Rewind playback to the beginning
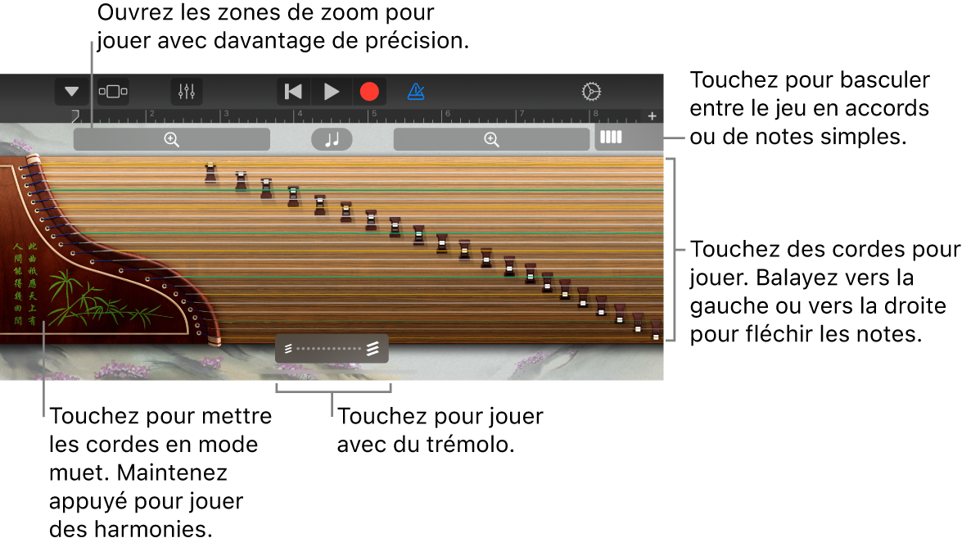Screen dimensions: 980x547 (292, 92)
